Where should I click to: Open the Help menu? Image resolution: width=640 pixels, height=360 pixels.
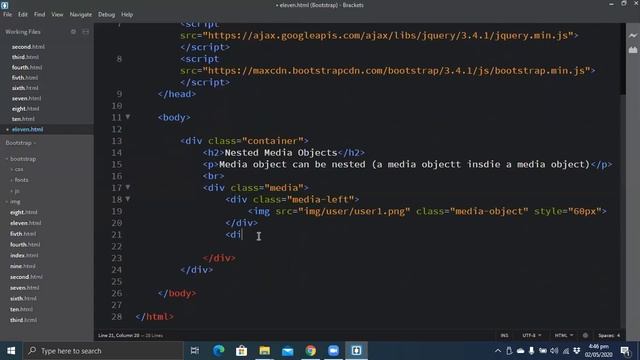127,14
